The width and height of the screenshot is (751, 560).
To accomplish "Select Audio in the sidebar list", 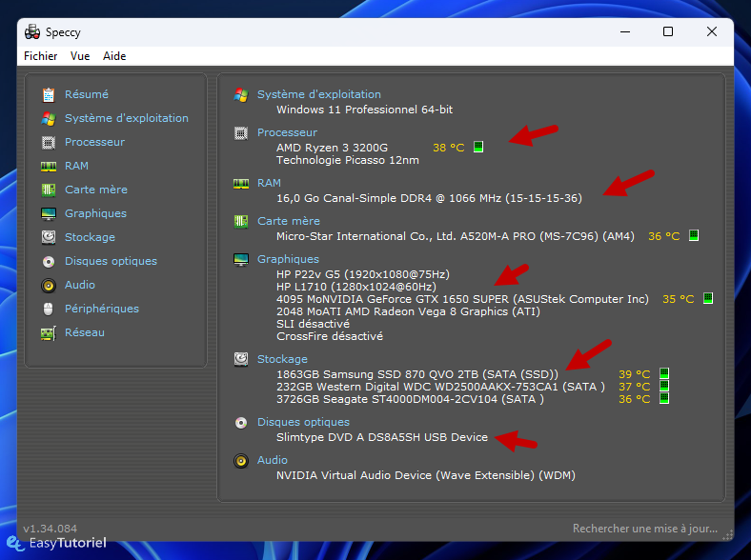I will click(80, 285).
